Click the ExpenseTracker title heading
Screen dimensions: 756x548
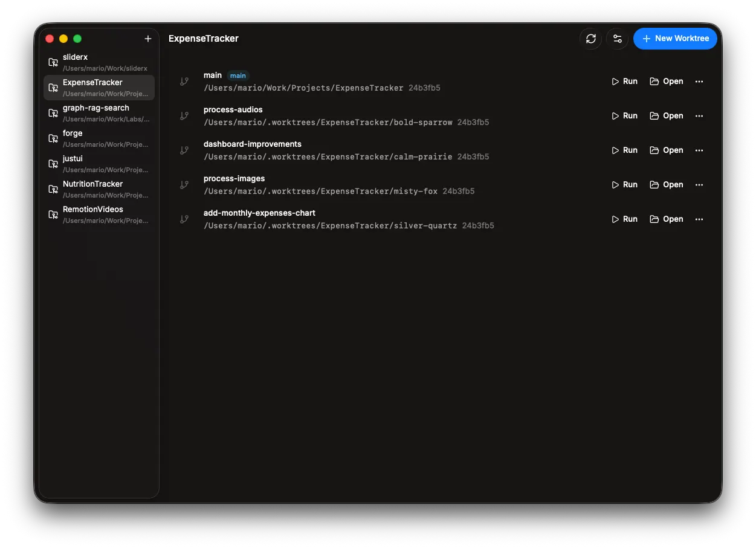tap(204, 39)
